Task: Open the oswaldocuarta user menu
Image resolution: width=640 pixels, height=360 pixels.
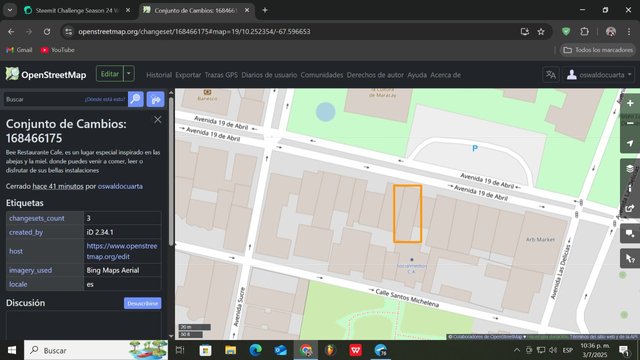Action: click(599, 75)
